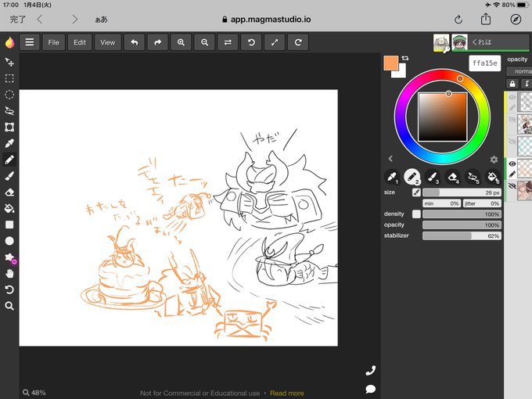Select the move/selection arrow tool

[9, 62]
